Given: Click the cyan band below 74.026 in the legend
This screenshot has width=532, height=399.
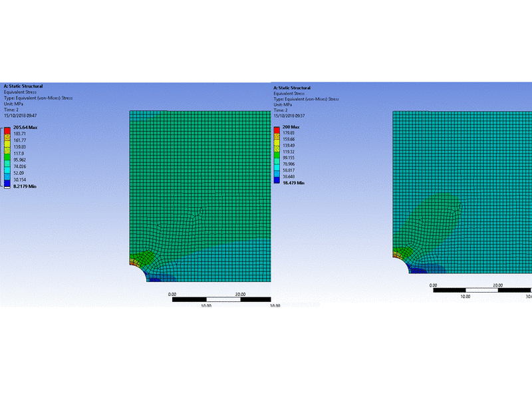Looking at the screenshot, I should tap(7, 170).
